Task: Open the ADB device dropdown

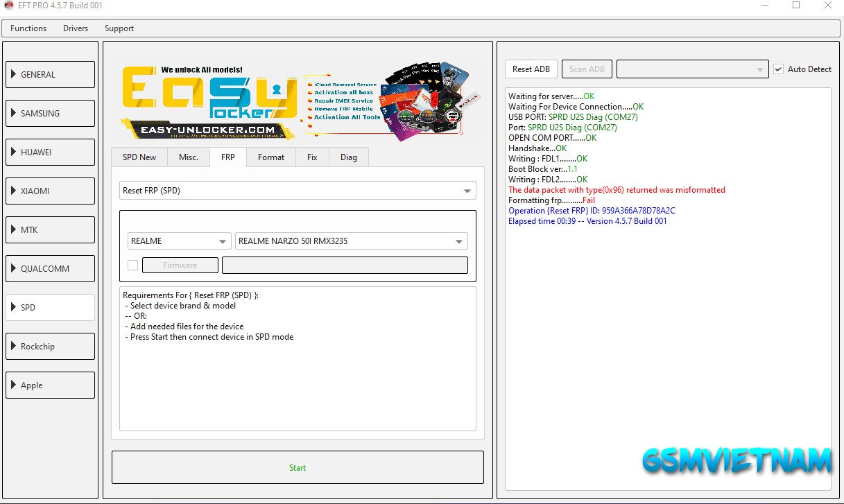Action: (693, 69)
